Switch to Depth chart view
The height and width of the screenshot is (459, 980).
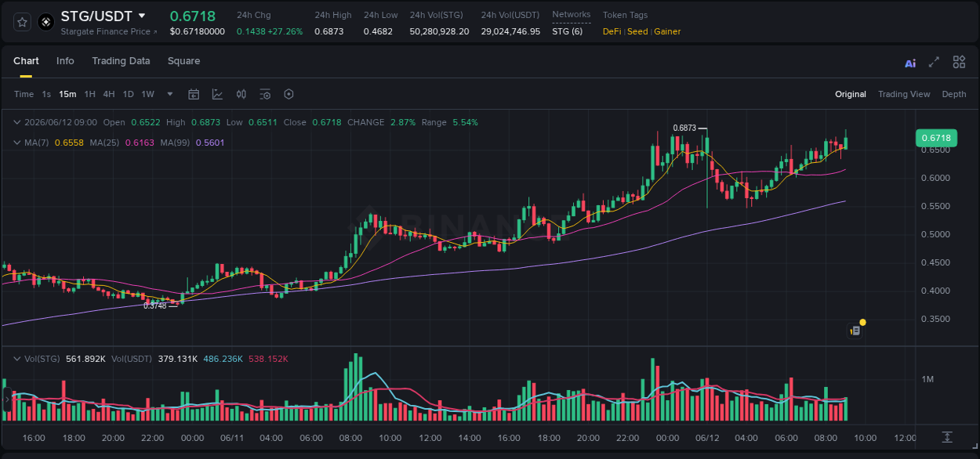click(x=954, y=94)
